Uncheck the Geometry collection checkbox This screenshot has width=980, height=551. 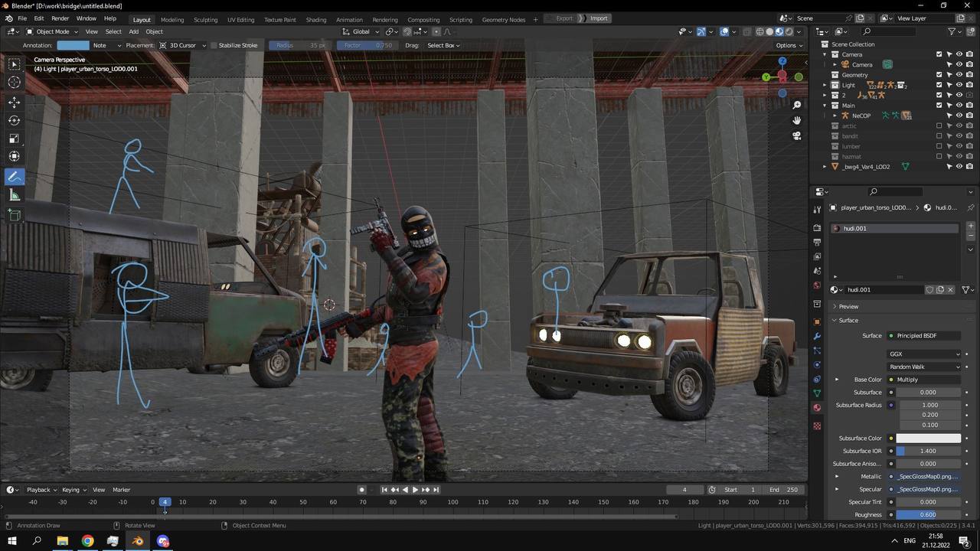point(939,75)
